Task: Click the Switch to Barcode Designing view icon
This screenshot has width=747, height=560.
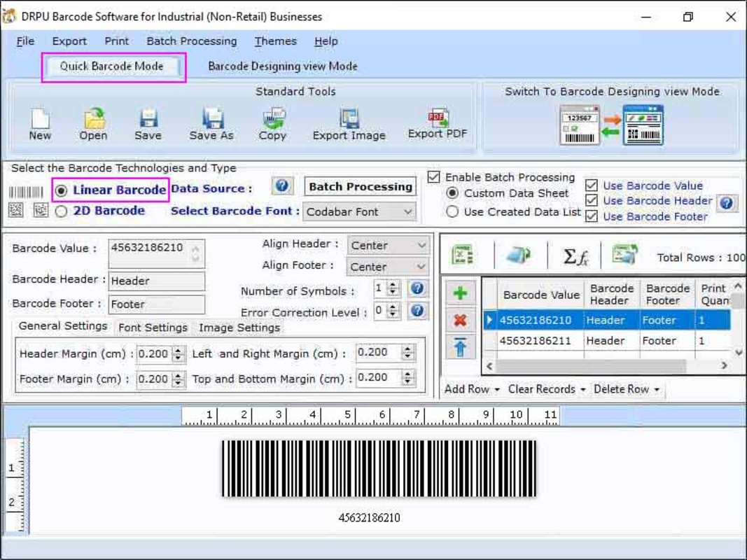Action: (611, 125)
